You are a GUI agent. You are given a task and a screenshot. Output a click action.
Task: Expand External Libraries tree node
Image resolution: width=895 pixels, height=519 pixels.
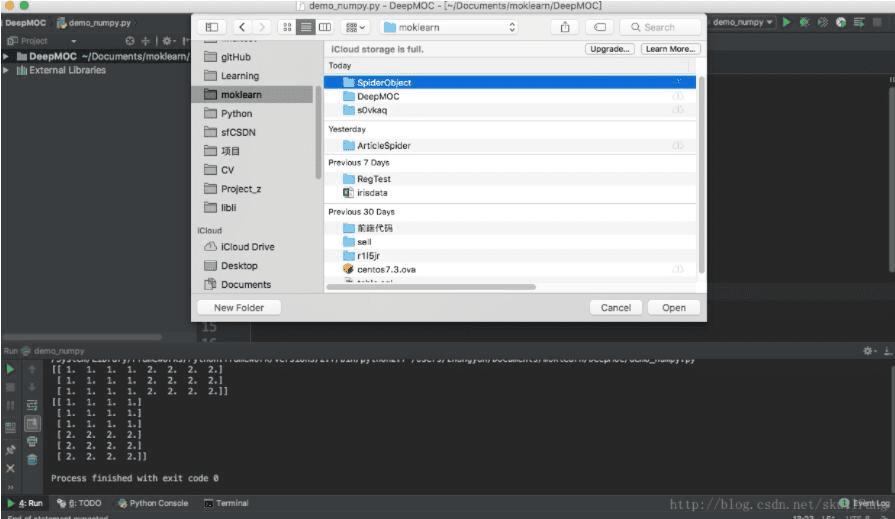click(6, 70)
